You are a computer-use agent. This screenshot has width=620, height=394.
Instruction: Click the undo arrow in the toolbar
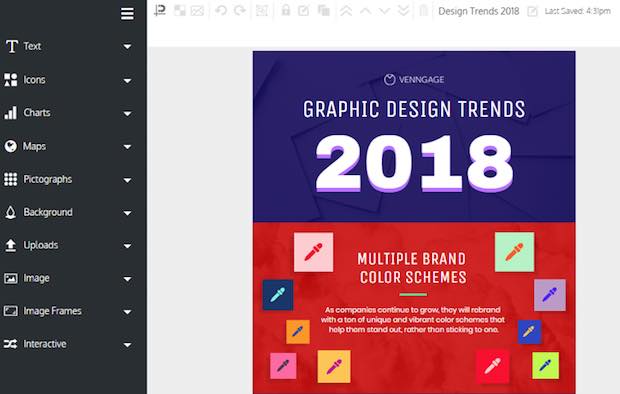pos(221,10)
